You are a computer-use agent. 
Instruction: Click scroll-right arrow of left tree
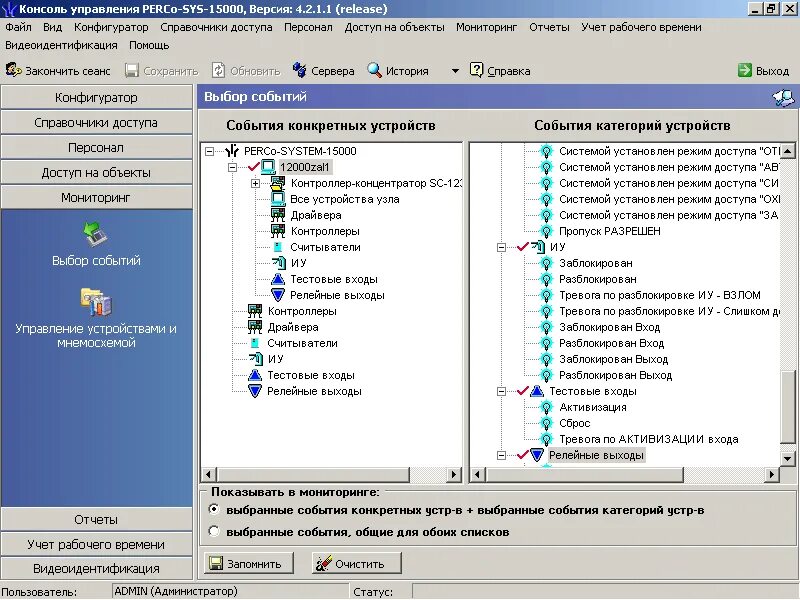tap(453, 474)
